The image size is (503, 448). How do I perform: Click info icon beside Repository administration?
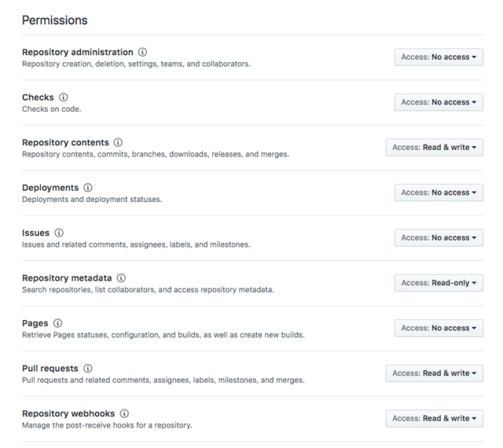click(142, 52)
